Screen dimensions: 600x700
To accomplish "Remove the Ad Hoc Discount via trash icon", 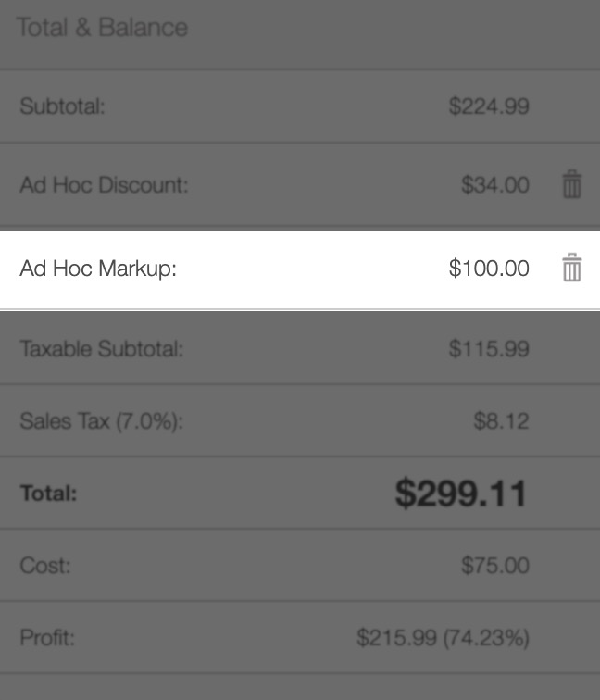I will click(572, 185).
